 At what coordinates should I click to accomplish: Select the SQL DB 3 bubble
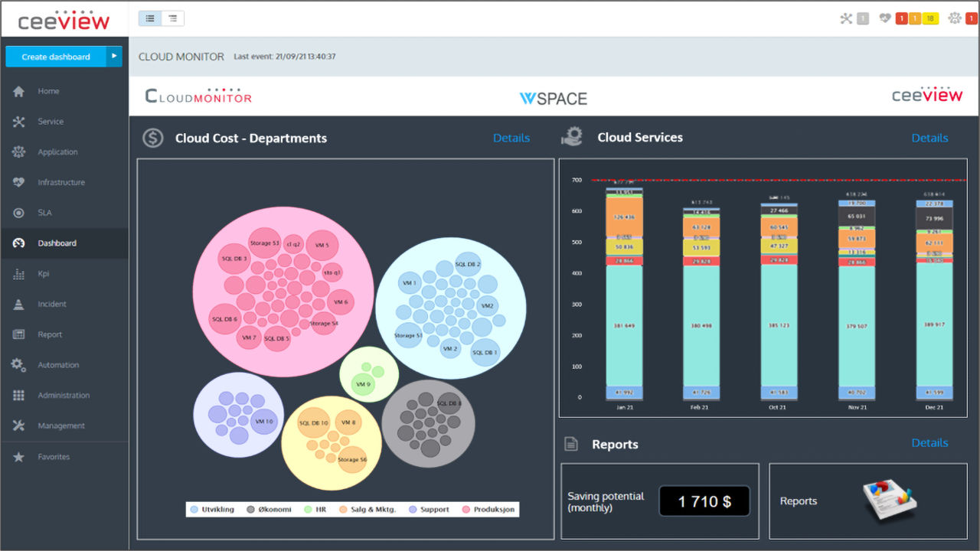point(234,259)
